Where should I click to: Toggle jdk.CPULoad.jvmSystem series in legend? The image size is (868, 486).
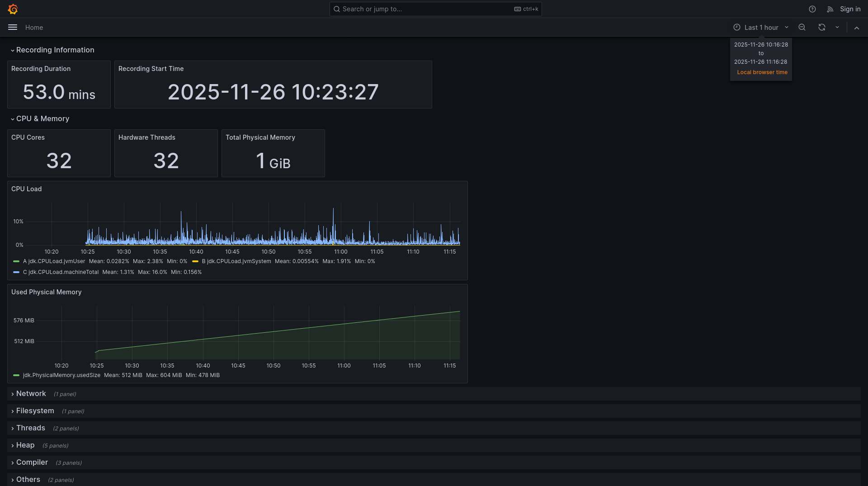pos(236,261)
